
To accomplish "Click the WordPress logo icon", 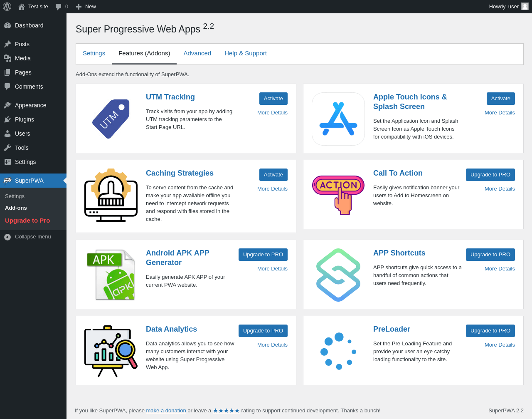I will click(x=7, y=7).
